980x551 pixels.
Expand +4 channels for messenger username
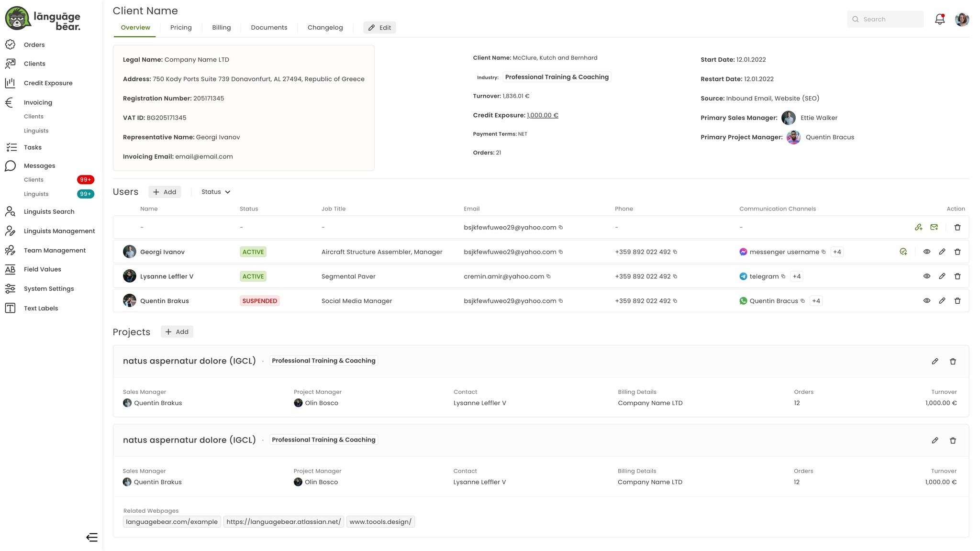point(836,252)
